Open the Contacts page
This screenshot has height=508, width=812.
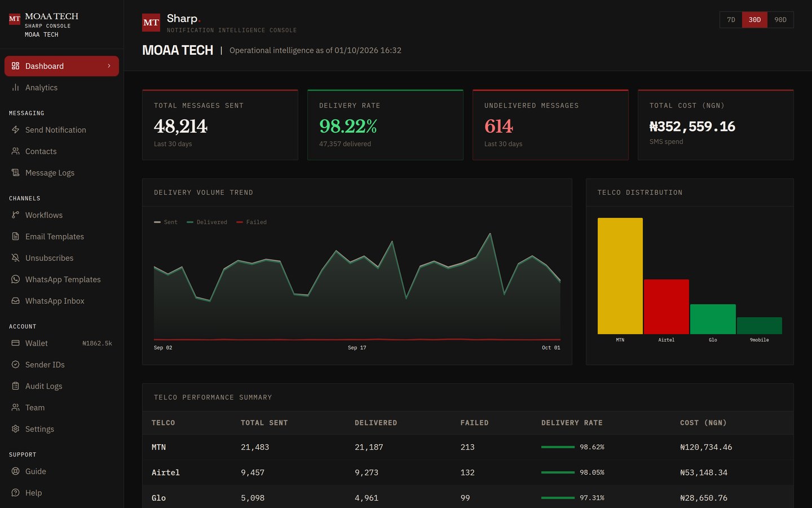(61, 151)
